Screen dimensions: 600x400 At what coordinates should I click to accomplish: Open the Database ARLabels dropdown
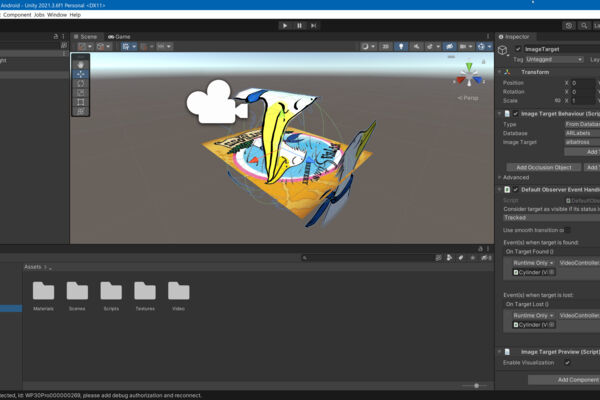pos(582,133)
